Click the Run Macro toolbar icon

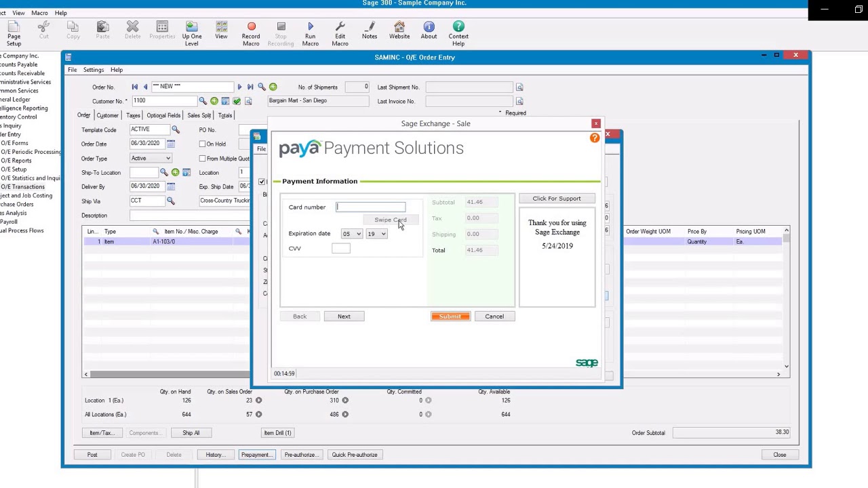tap(310, 34)
